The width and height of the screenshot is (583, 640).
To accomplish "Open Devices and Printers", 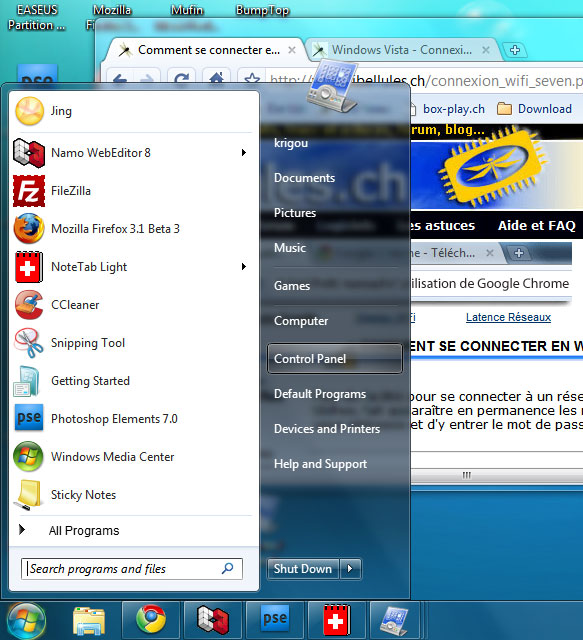I will 327,429.
